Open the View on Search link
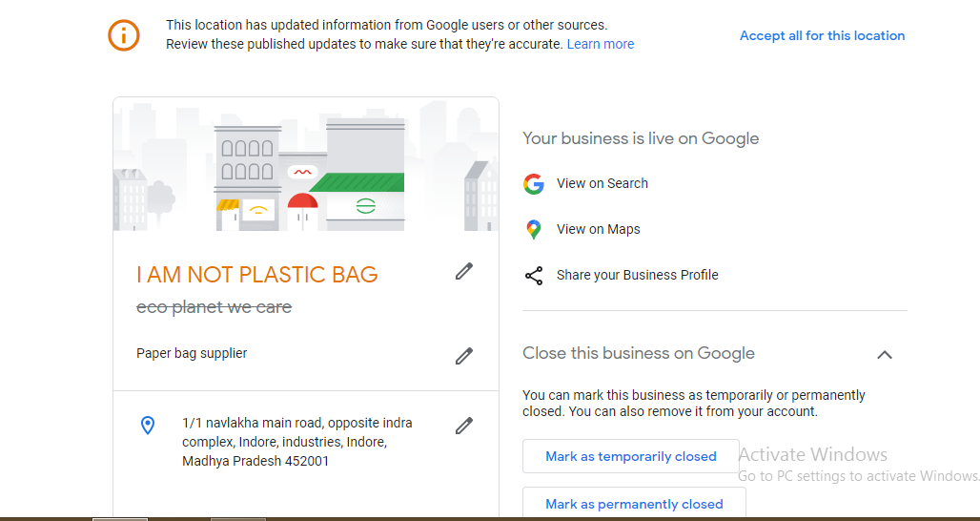Screen dimensions: 980x521 (602, 183)
